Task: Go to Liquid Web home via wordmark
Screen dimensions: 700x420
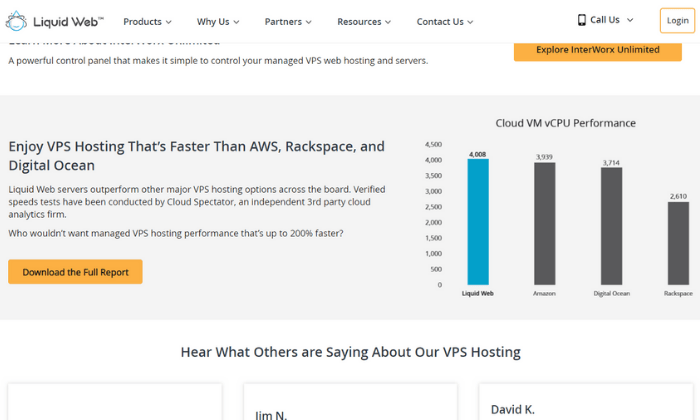Action: (68, 21)
